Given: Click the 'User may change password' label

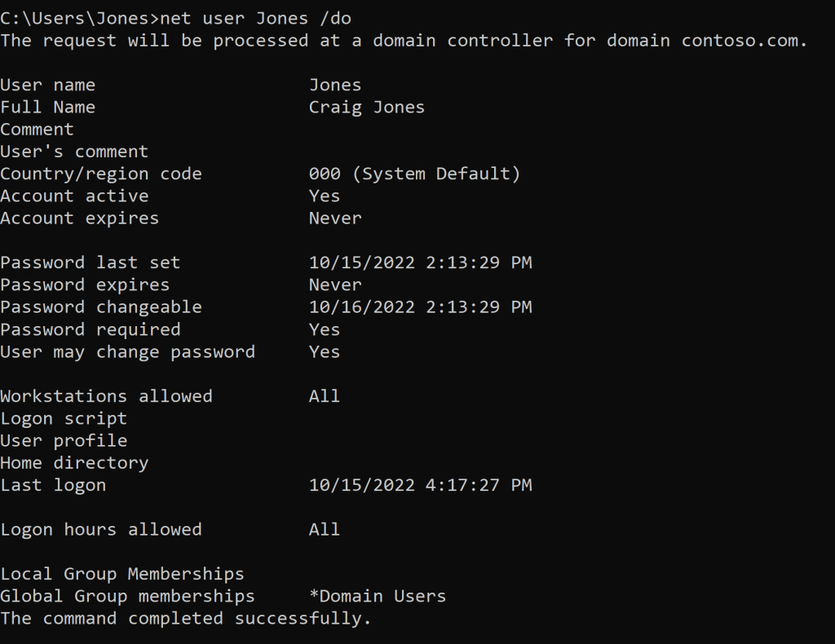Looking at the screenshot, I should 127,351.
